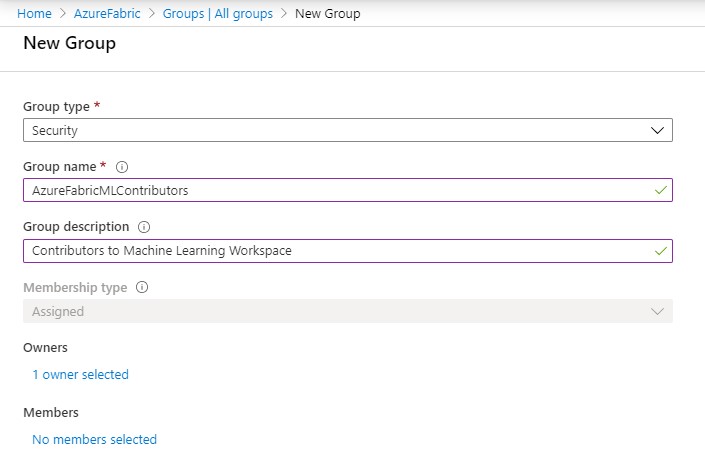Click the breadcrumb chevron after AzureFabric
This screenshot has width=705, height=467.
[152, 13]
